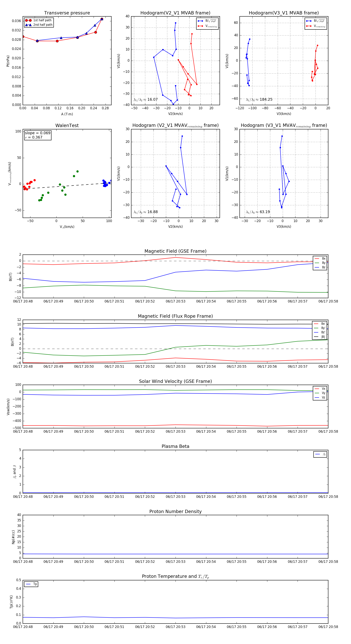Image resolution: width=351 pixels, height=644 pixels.
Task: Click the "Proton Temperature and Te/Tp" title
Action: tap(175, 576)
